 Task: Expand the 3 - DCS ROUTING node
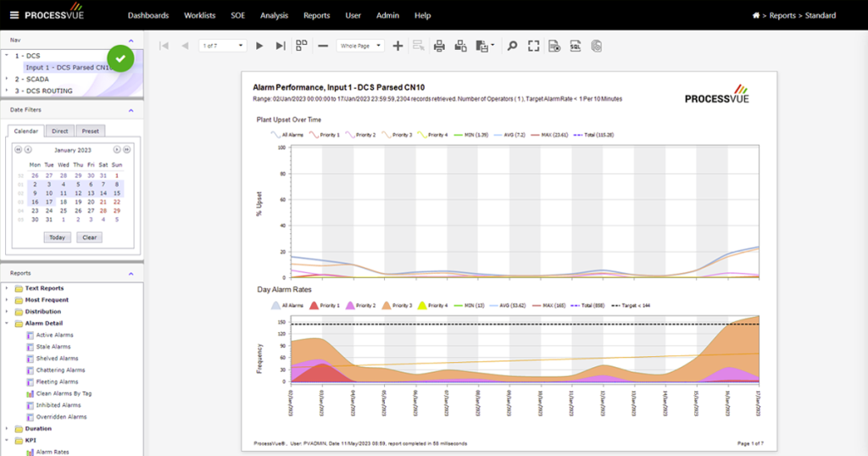coord(7,91)
